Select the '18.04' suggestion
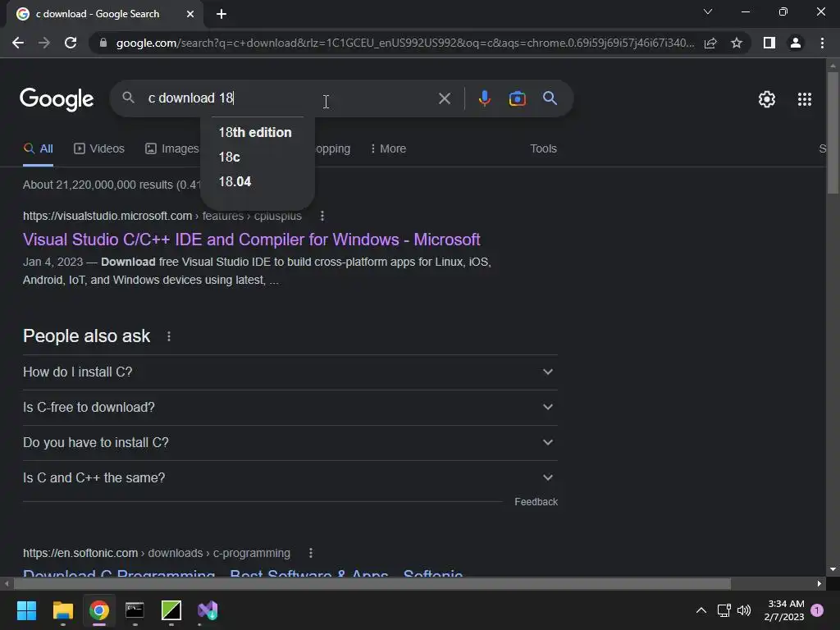840x630 pixels. (x=235, y=181)
